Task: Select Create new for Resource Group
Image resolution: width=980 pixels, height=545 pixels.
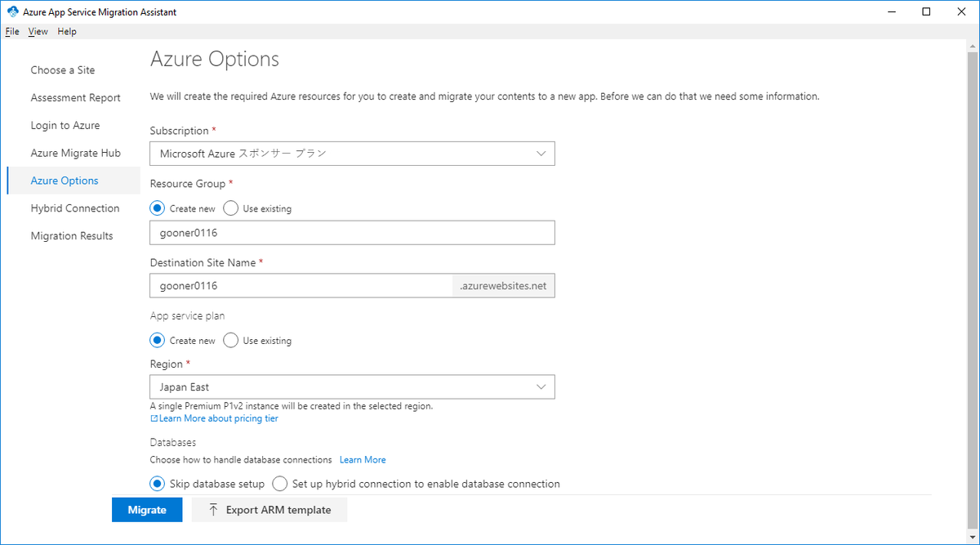Action: 158,208
